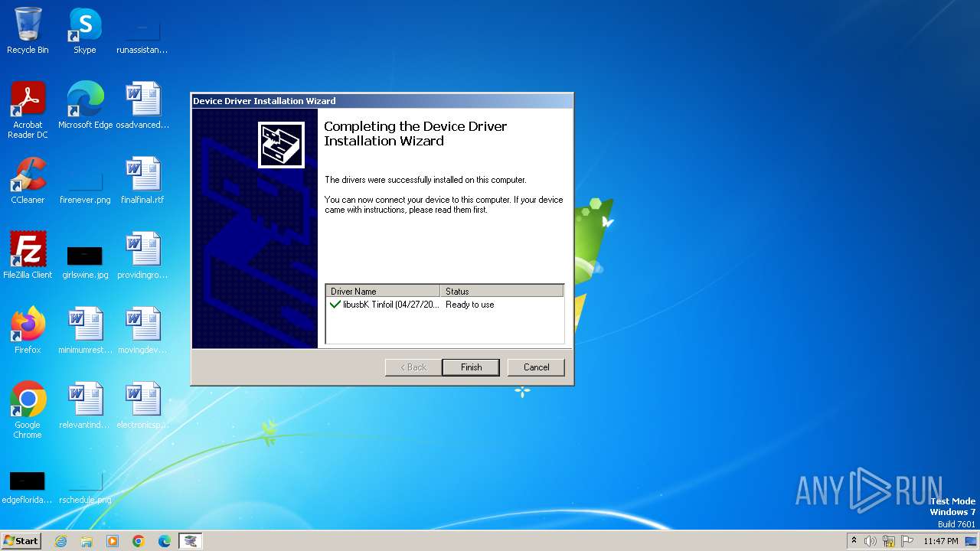Image resolution: width=980 pixels, height=551 pixels.
Task: Open the Start menu
Action: click(21, 540)
